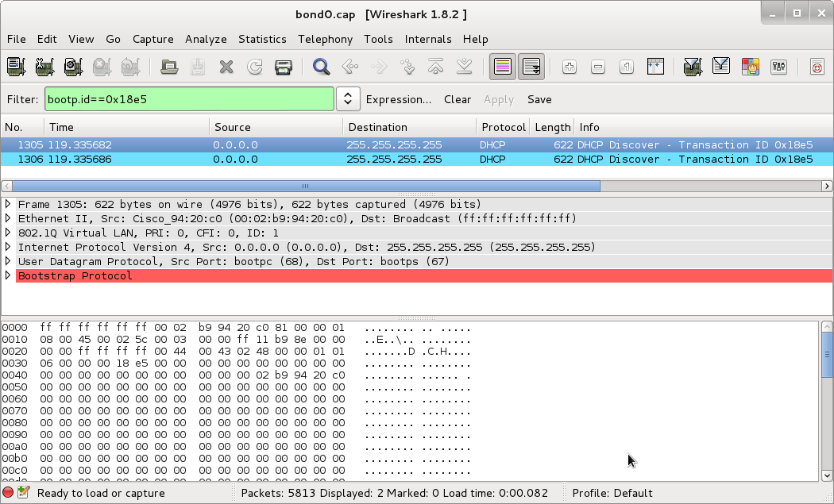Print packets using the printer icon
Viewport: 834px width, 504px height.
(284, 67)
